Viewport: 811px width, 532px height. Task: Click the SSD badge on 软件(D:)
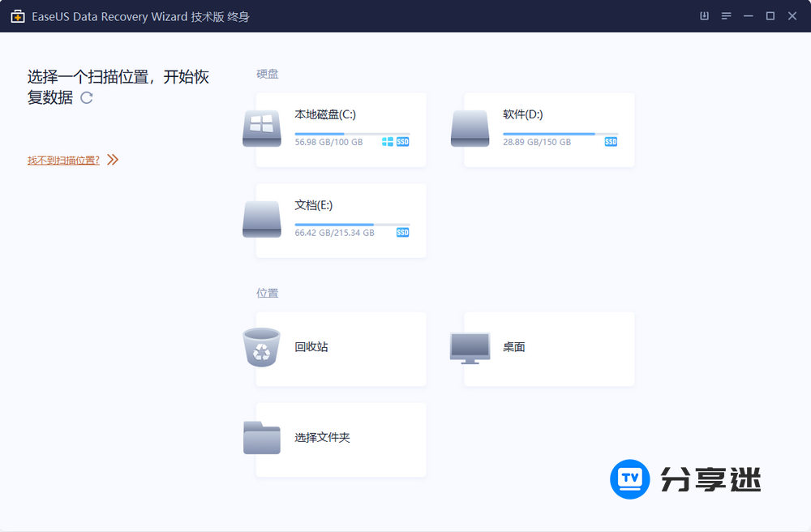pos(610,141)
